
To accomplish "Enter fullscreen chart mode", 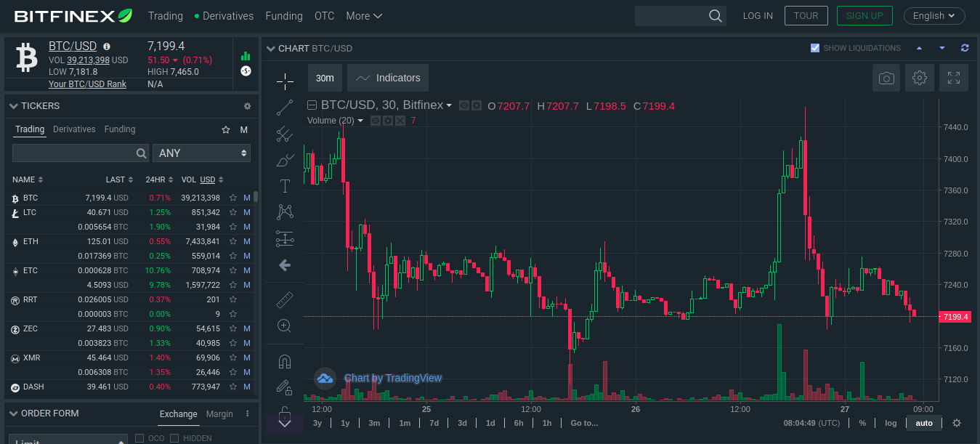I will point(954,78).
